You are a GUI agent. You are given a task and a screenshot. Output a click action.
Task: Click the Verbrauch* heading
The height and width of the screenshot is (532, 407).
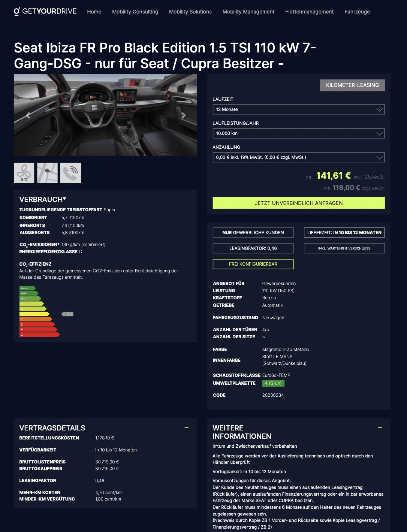(43, 199)
